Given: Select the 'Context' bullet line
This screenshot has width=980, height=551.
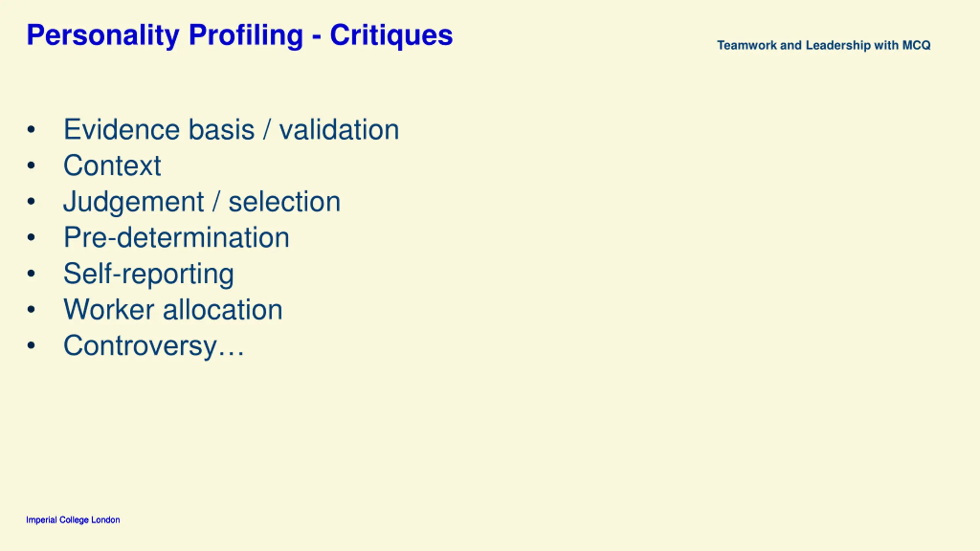Looking at the screenshot, I should [x=112, y=166].
